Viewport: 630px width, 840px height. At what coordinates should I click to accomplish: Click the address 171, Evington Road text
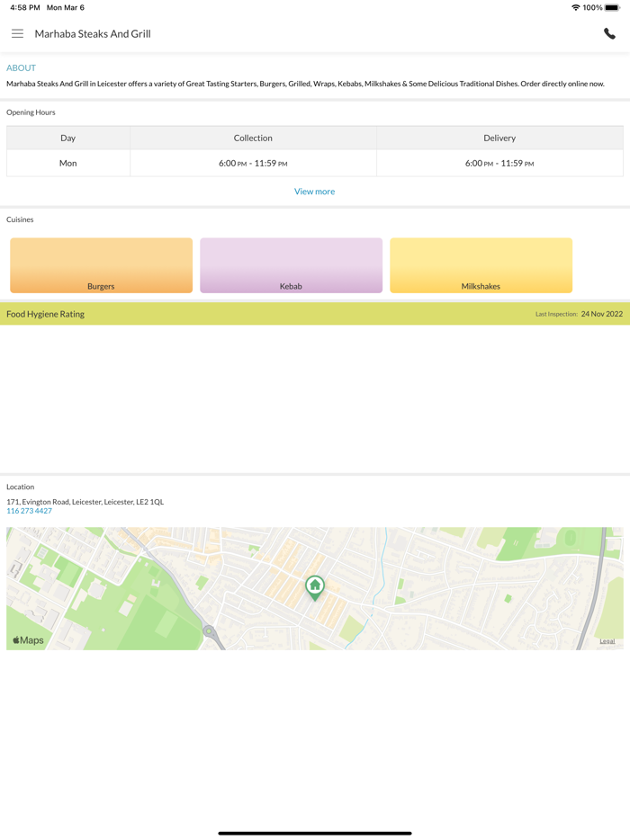point(85,502)
